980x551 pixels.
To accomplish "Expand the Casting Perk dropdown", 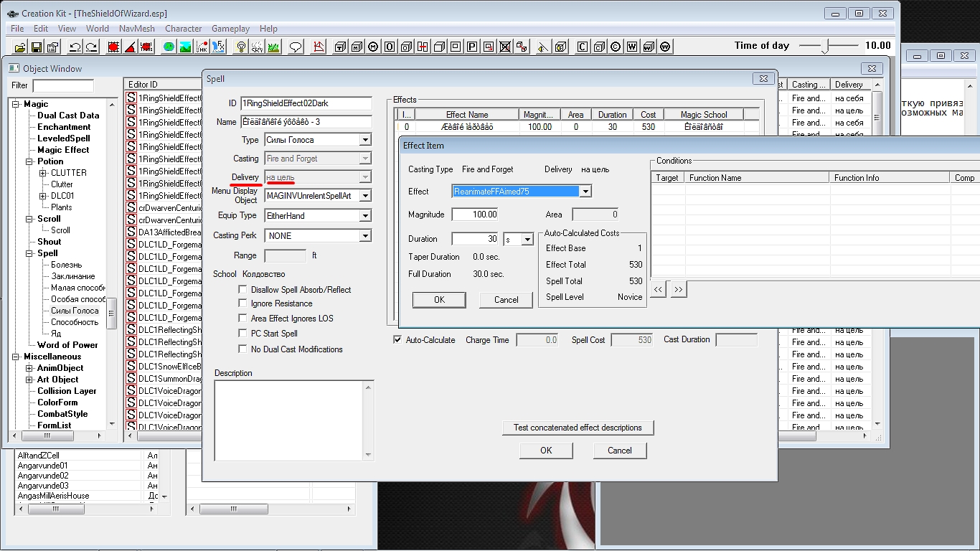I will click(365, 236).
